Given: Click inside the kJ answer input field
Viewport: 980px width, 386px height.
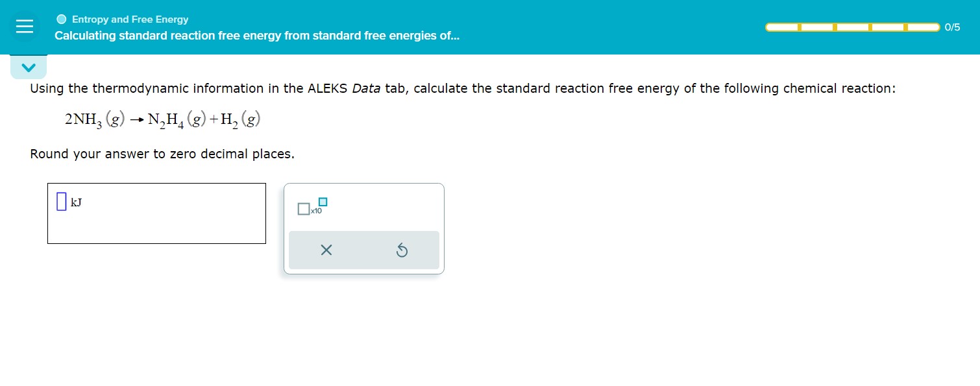Looking at the screenshot, I should pyautogui.click(x=156, y=213).
